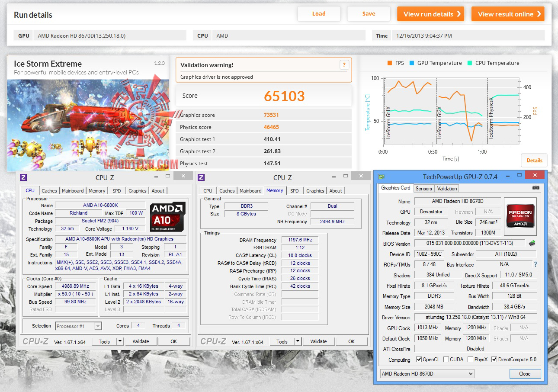The height and width of the screenshot is (392, 558).
Task: Open About tab in CPU-Z Processor window
Action: pos(158,191)
